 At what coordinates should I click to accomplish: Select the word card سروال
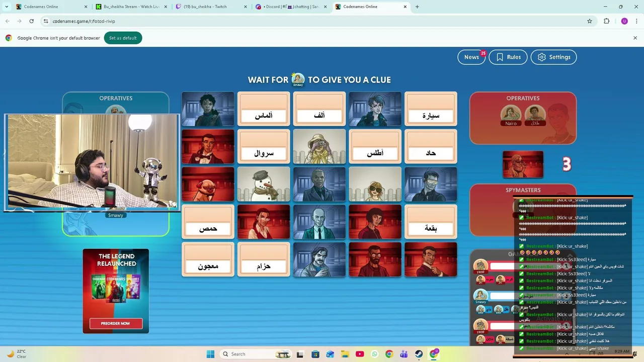(264, 147)
